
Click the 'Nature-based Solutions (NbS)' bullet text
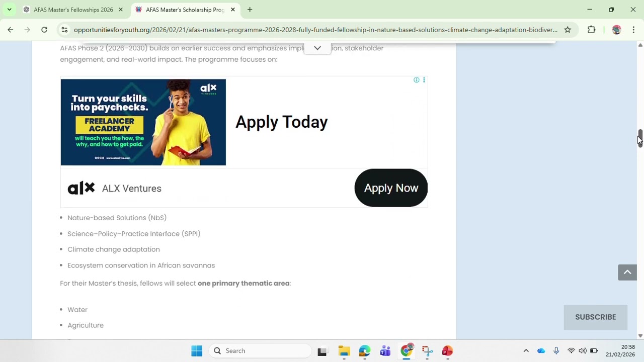click(117, 218)
